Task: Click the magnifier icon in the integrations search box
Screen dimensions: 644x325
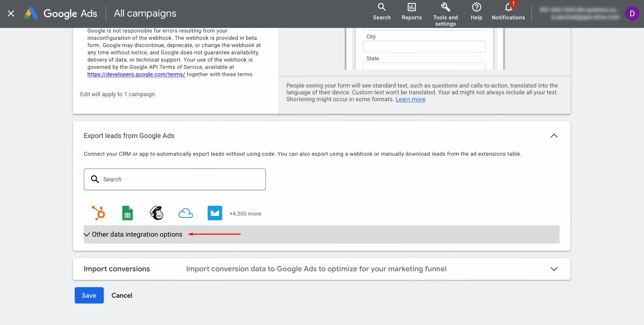Action: pyautogui.click(x=95, y=179)
